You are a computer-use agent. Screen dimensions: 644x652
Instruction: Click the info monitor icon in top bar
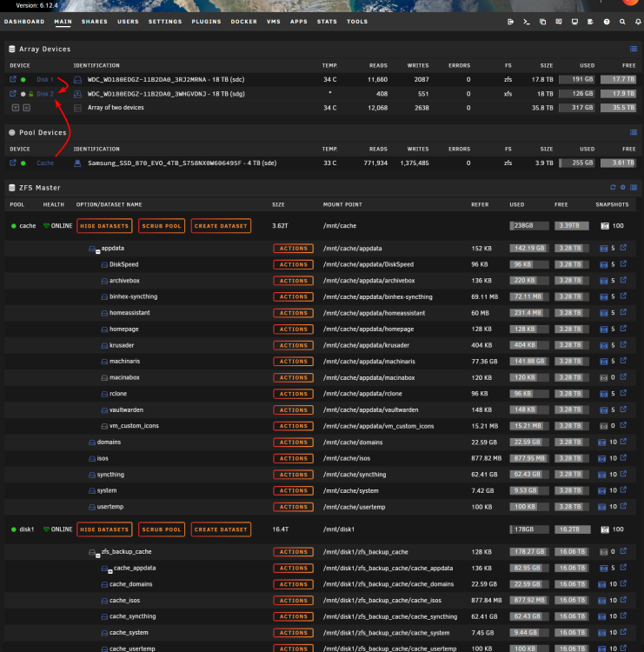pyautogui.click(x=574, y=22)
